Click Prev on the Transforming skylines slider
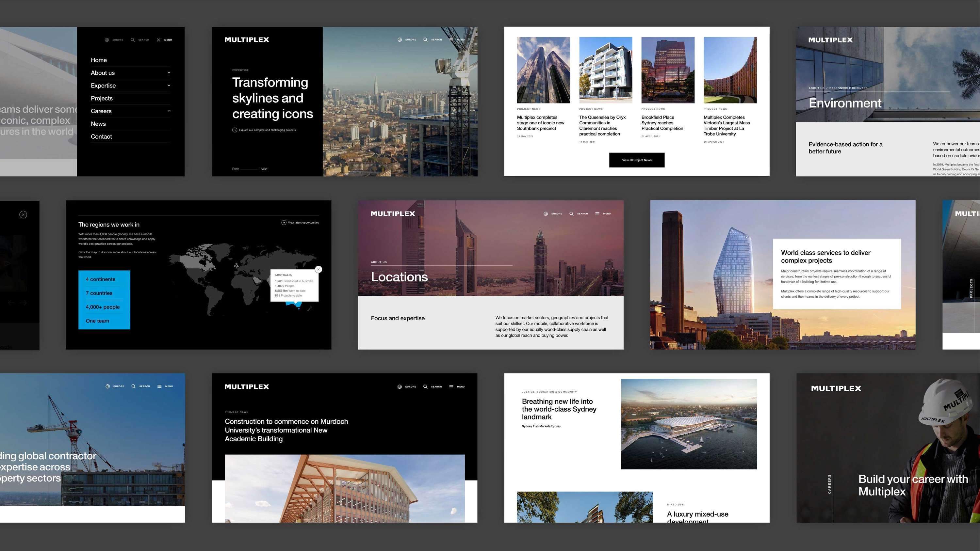Viewport: 980px width, 551px height. pos(236,169)
